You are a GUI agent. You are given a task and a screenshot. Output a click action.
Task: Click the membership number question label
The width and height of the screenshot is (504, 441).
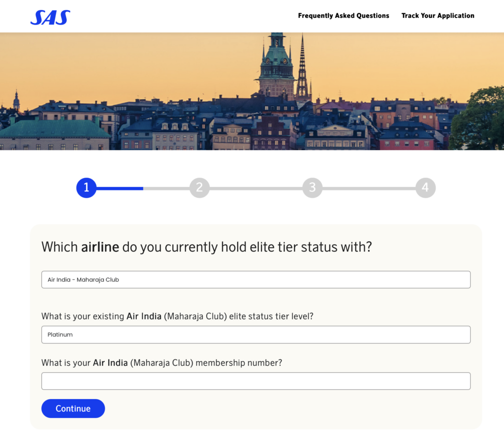tap(161, 363)
